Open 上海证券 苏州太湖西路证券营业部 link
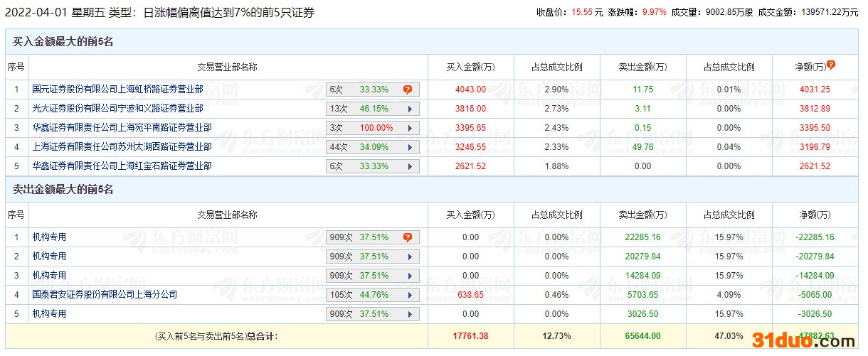Viewport: 868px width, 356px height. click(122, 147)
